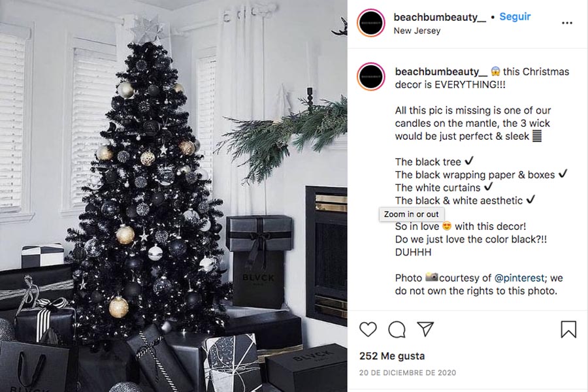This screenshot has height=392, width=588.
Task: Click the beachbumbeauty__ username in header
Action: pos(440,17)
